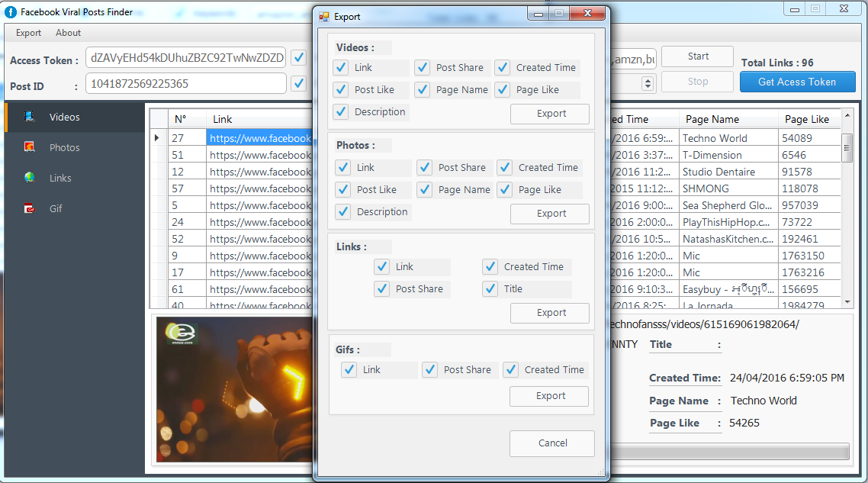The image size is (868, 483).
Task: Uncheck the Links Title checkbox
Action: tap(490, 288)
